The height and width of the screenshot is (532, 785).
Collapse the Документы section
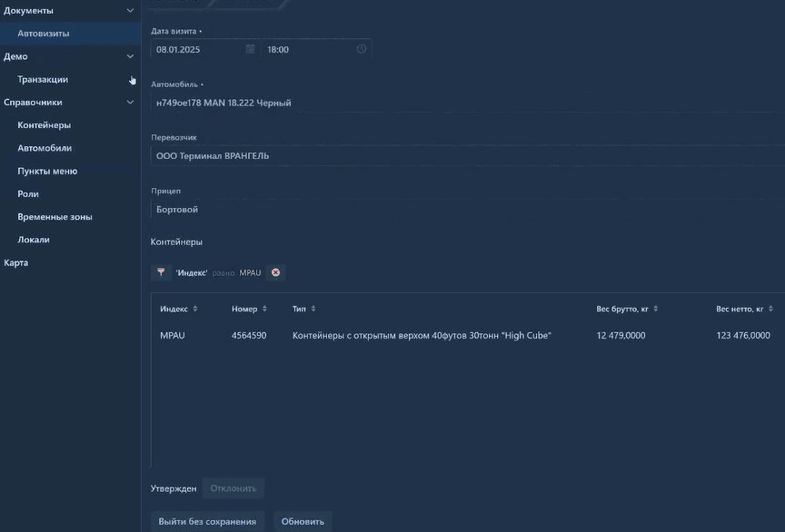(x=130, y=11)
